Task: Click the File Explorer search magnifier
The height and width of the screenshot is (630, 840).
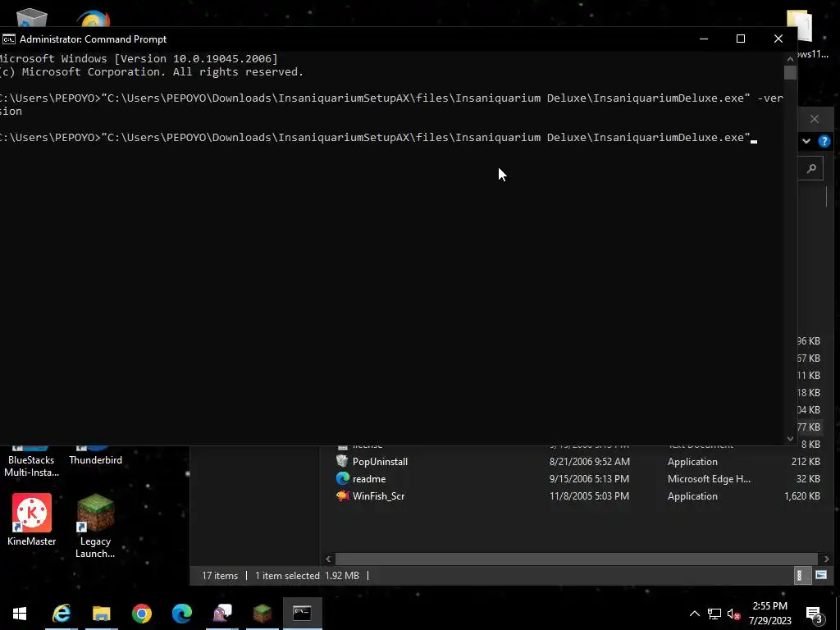Action: pos(811,169)
